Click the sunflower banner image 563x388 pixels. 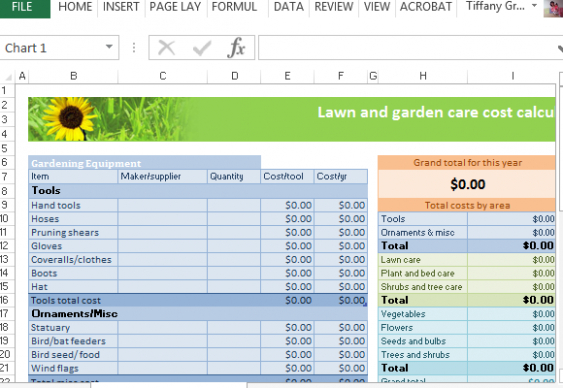point(108,119)
